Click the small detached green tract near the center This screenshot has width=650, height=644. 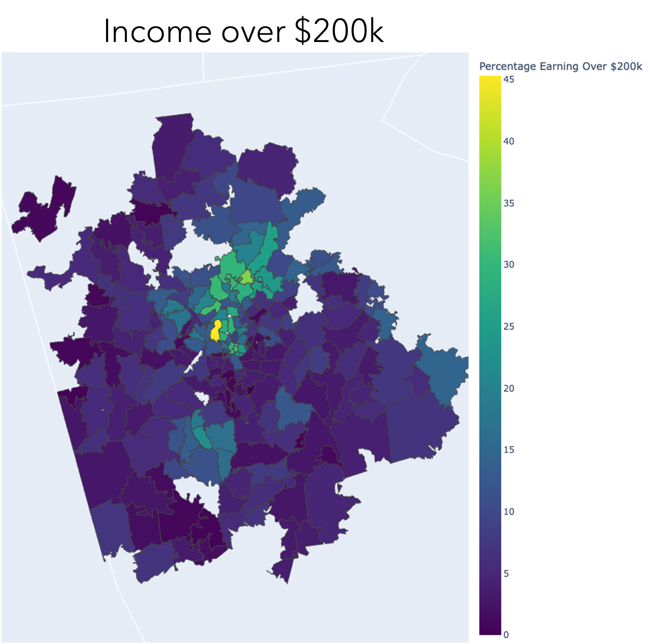click(x=217, y=258)
